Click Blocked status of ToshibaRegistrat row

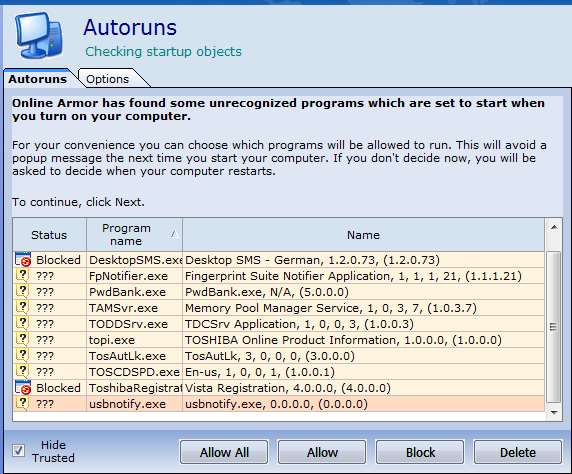pos(58,388)
